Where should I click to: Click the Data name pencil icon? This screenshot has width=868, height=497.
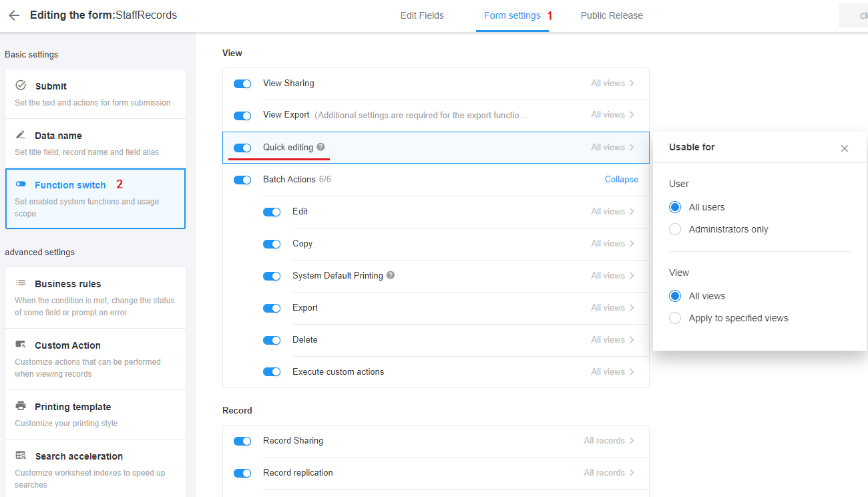pyautogui.click(x=21, y=135)
